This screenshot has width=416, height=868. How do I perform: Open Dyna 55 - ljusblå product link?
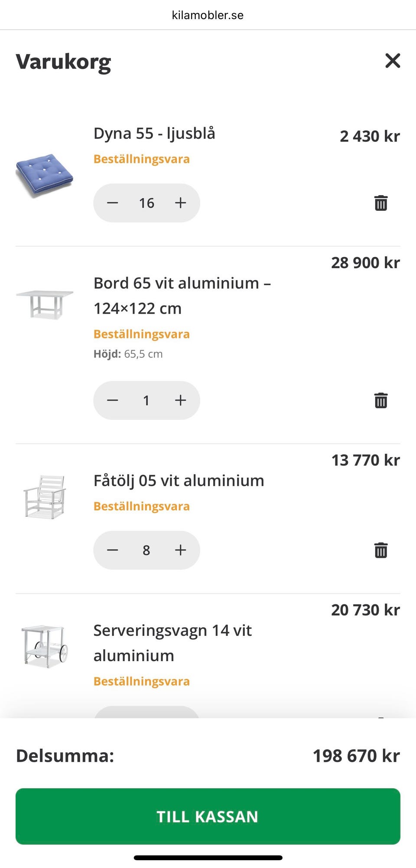154,134
